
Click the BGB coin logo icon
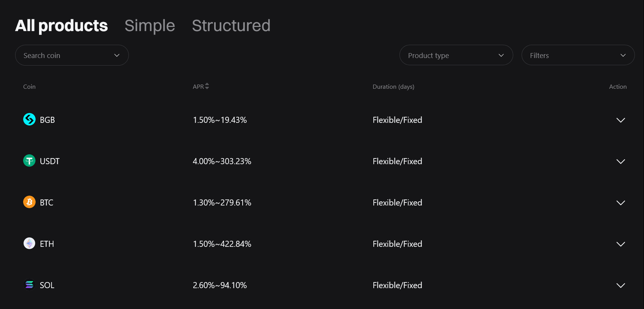[29, 119]
